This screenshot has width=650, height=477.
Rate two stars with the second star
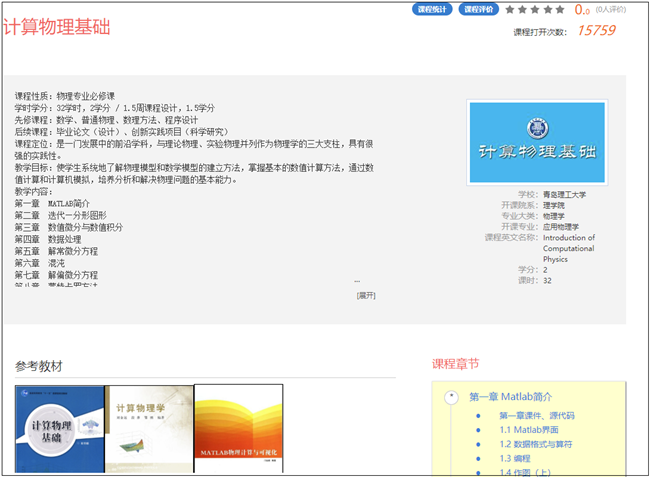(522, 9)
